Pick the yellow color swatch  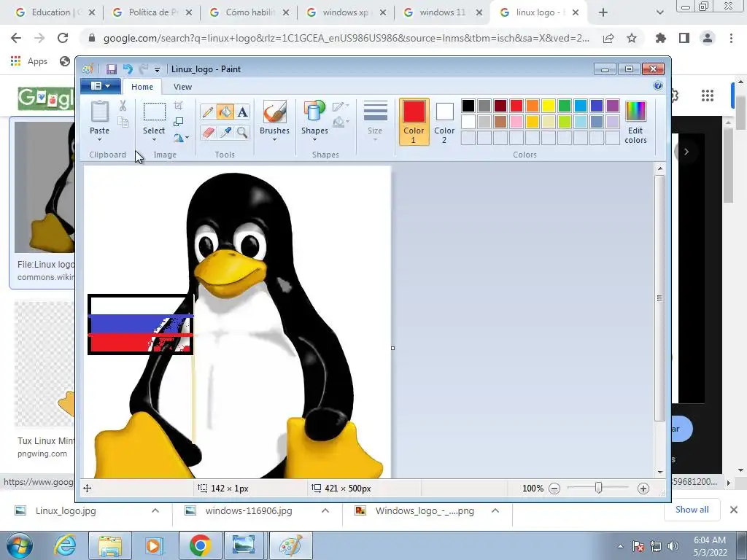click(x=549, y=106)
